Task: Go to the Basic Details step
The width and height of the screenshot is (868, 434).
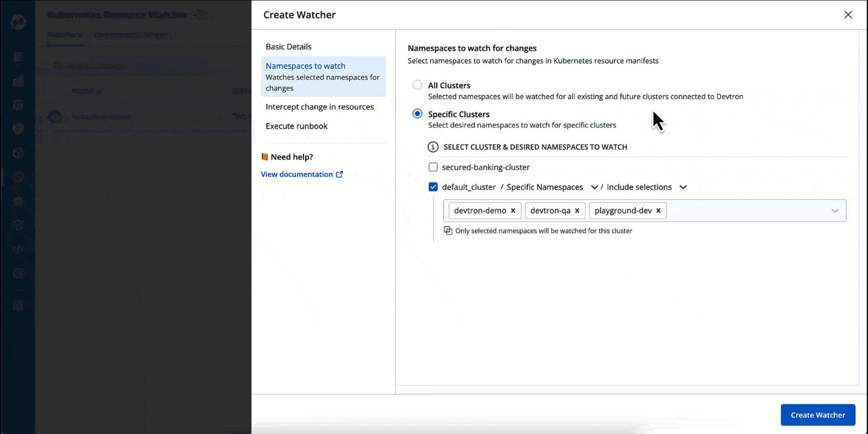Action: pos(288,47)
